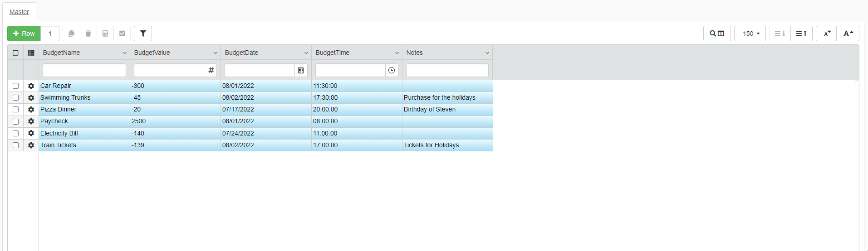The height and width of the screenshot is (251, 868).
Task: Click the BudgetName filter input field
Action: point(84,70)
